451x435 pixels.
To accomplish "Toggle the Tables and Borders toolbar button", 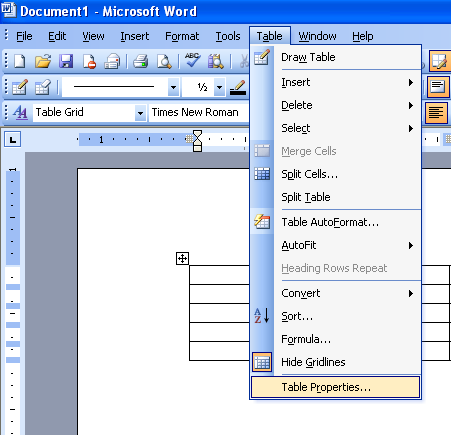I will point(439,61).
